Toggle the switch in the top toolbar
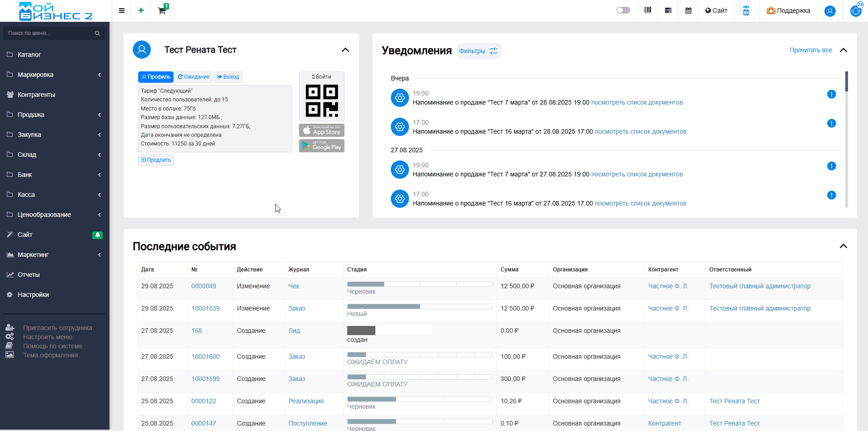868x431 pixels. click(x=623, y=10)
